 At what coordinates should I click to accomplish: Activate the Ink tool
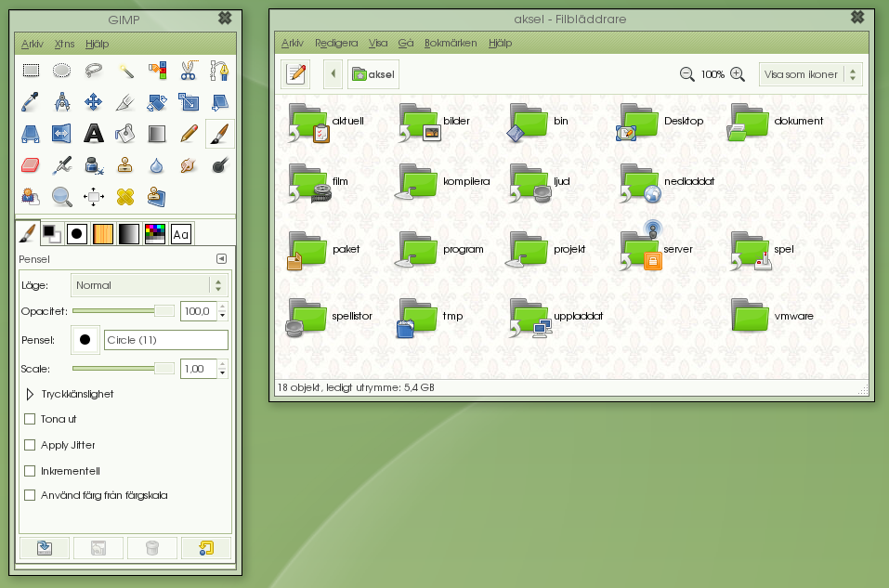pos(94,165)
